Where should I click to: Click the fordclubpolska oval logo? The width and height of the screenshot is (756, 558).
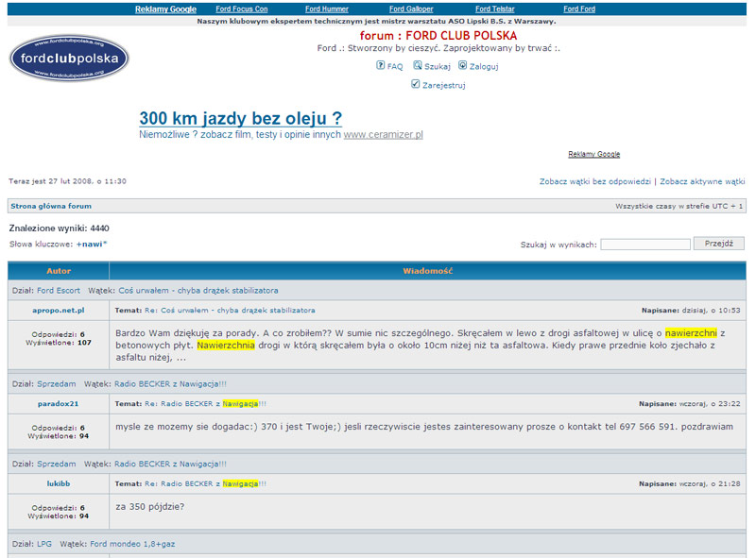(x=69, y=59)
